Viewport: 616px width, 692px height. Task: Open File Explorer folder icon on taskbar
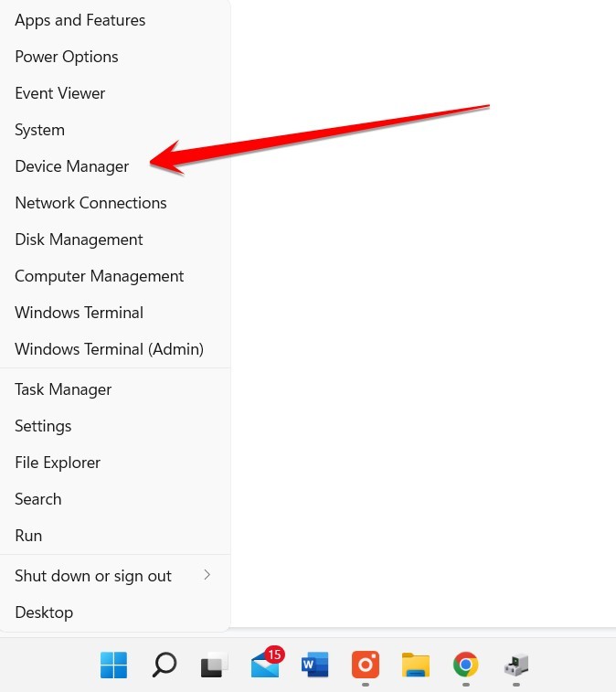coord(416,665)
